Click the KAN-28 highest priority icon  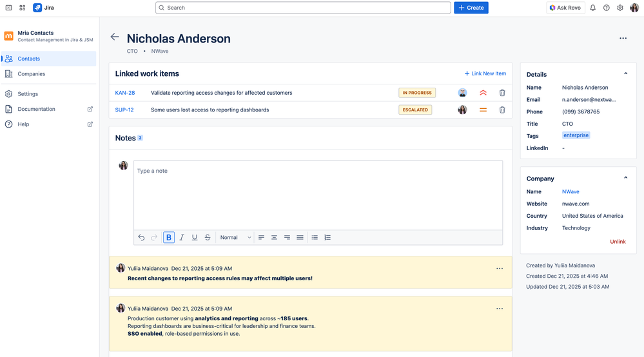pyautogui.click(x=483, y=93)
